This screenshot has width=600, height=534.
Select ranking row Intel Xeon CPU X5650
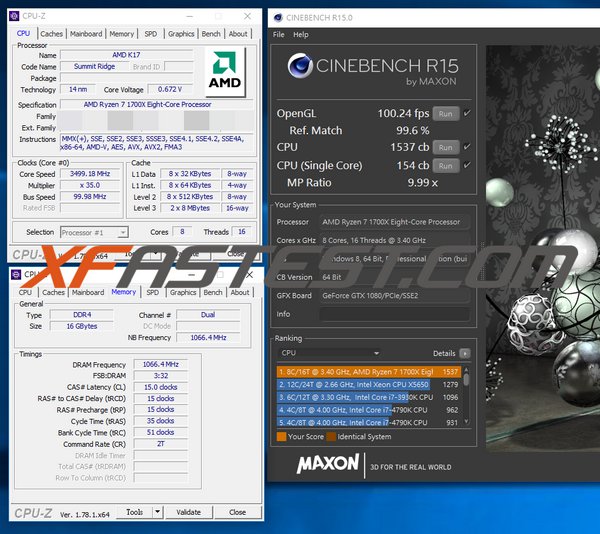point(369,384)
